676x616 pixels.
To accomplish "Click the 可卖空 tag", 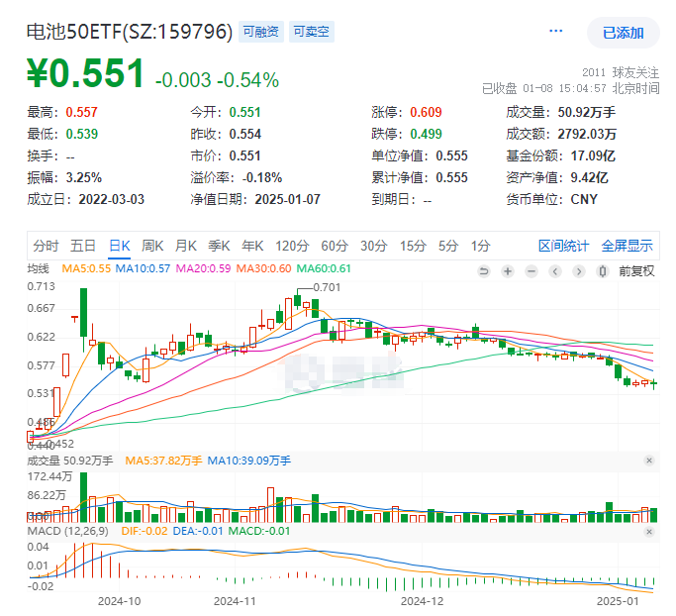I will click(311, 32).
